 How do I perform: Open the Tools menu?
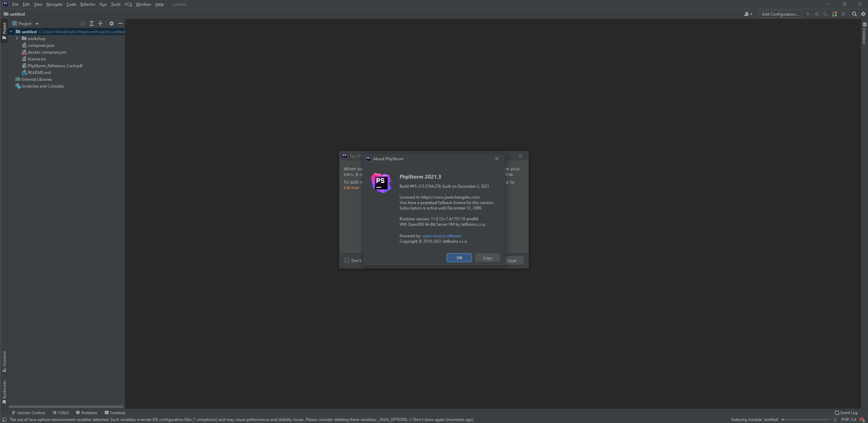point(116,4)
